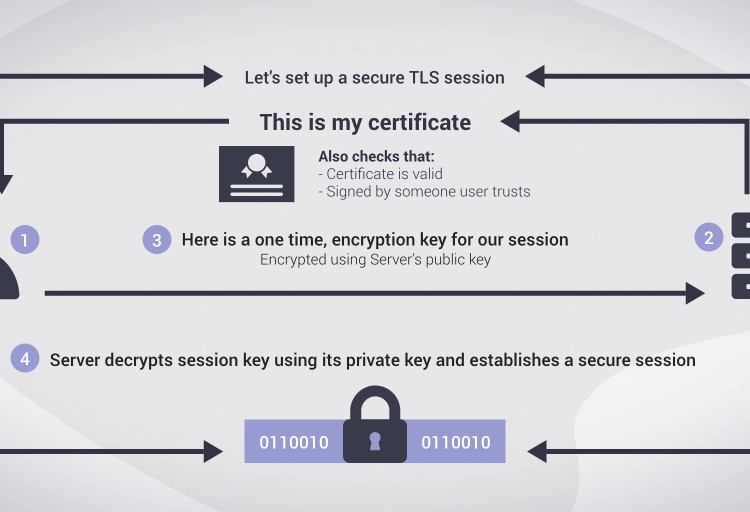
Task: Click the 'This is my certificate' heading
Action: pyautogui.click(x=365, y=123)
